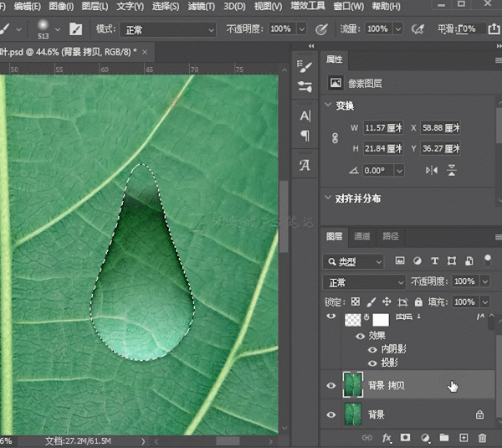Toggle layer filtering on/off switch
The image size is (502, 448).
[x=487, y=260]
